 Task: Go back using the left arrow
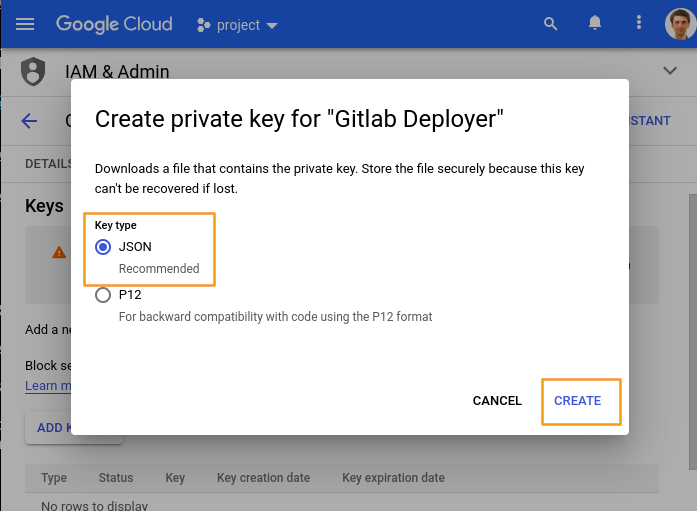tap(29, 121)
